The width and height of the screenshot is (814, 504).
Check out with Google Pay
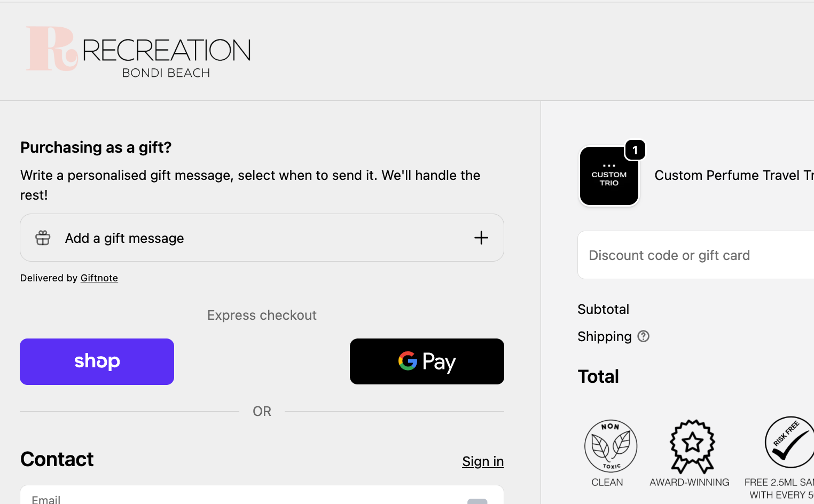(x=427, y=361)
